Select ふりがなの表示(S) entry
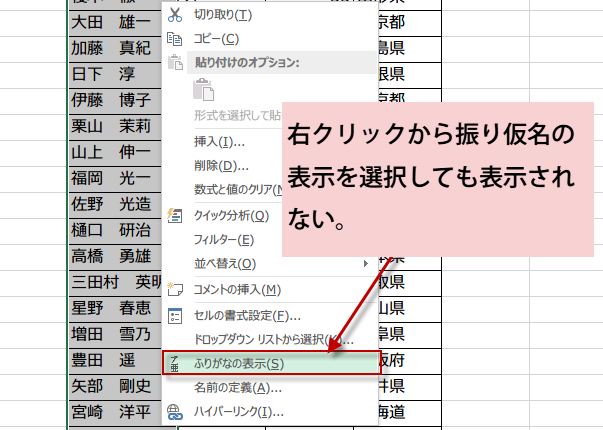Viewport: 603px width, 430px height. pos(272,362)
